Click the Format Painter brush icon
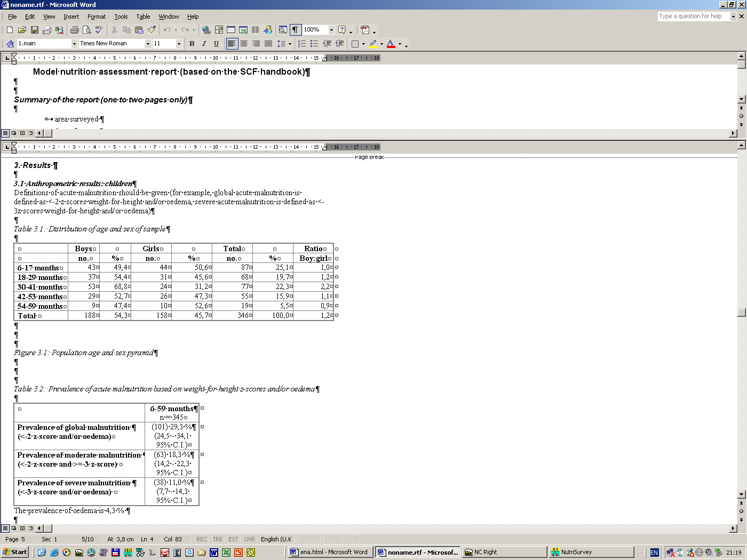 [152, 30]
